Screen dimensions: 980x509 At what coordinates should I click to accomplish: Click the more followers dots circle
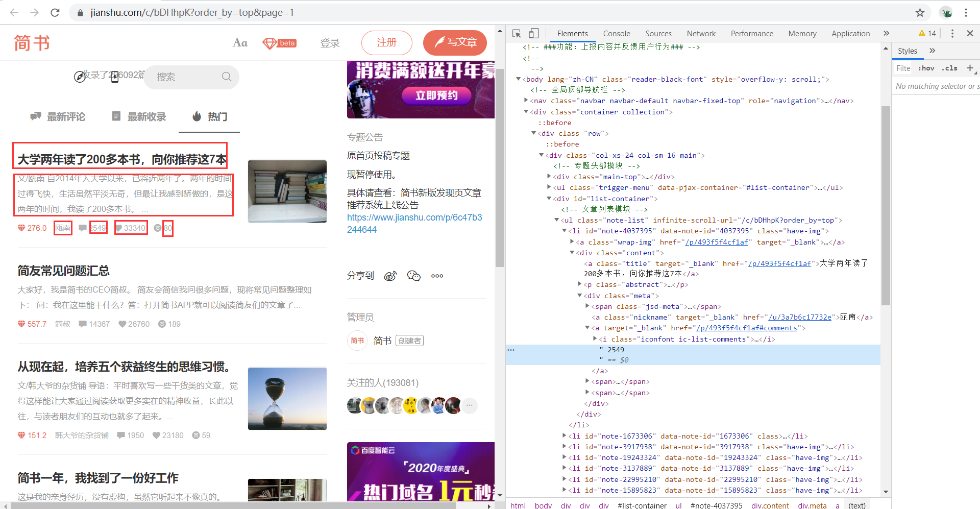pyautogui.click(x=470, y=405)
